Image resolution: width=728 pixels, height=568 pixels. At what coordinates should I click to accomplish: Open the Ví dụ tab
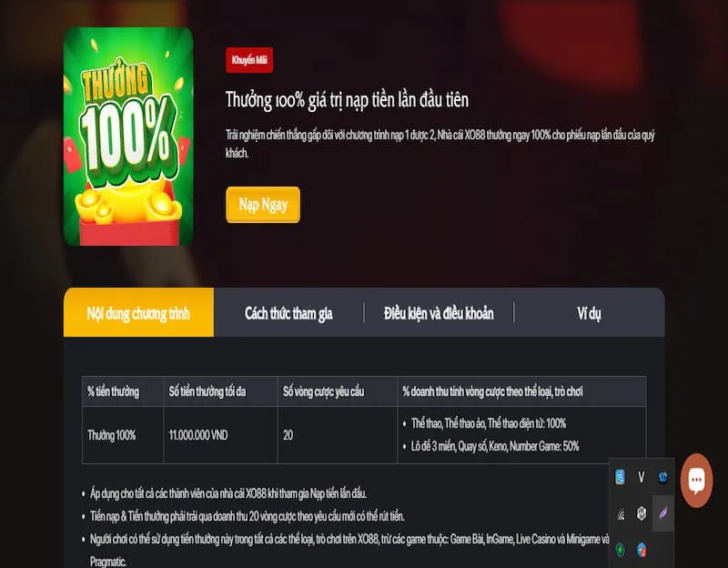click(x=589, y=313)
